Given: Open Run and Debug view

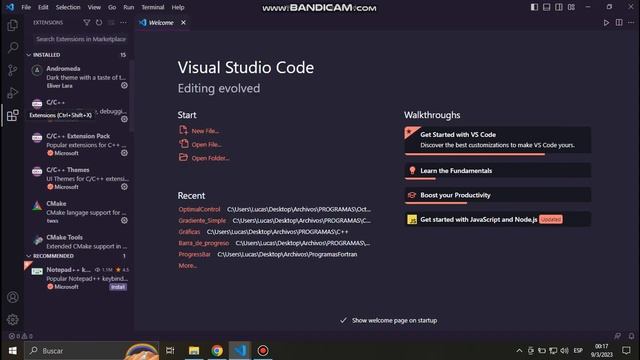Looking at the screenshot, I should 13,93.
